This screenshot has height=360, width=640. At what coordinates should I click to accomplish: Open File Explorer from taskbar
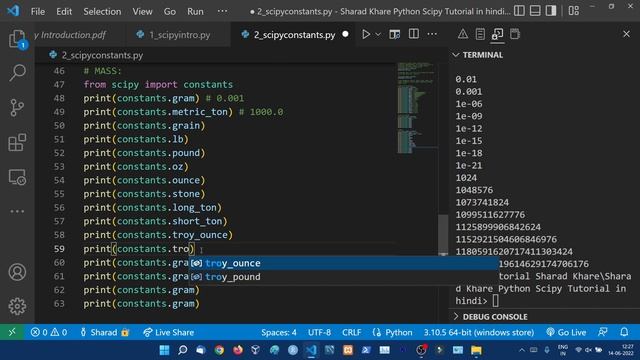(476, 350)
